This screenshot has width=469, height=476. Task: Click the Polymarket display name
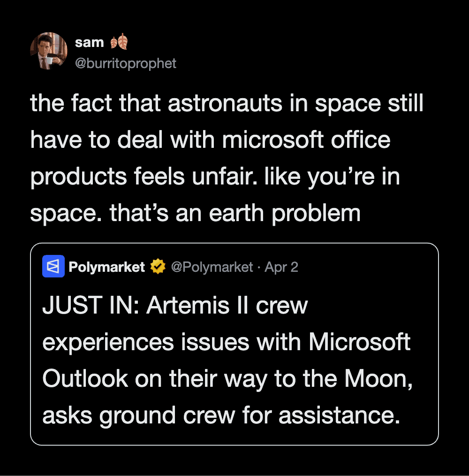[x=107, y=267]
